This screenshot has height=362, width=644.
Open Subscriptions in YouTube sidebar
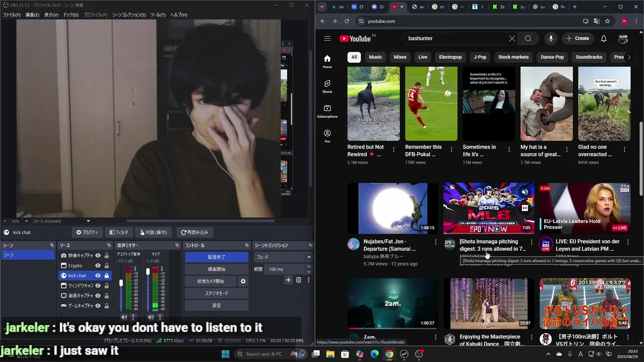click(327, 112)
